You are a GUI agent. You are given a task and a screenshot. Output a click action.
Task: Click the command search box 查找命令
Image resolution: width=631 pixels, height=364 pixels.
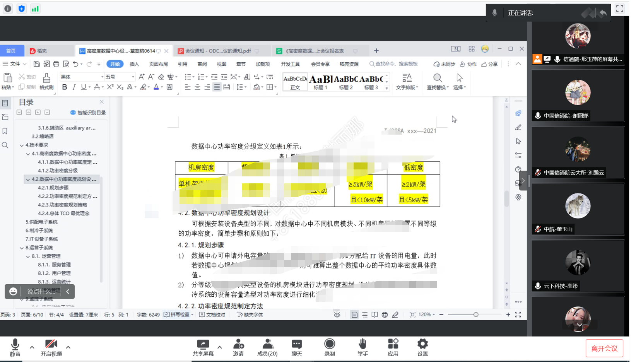[x=394, y=64]
